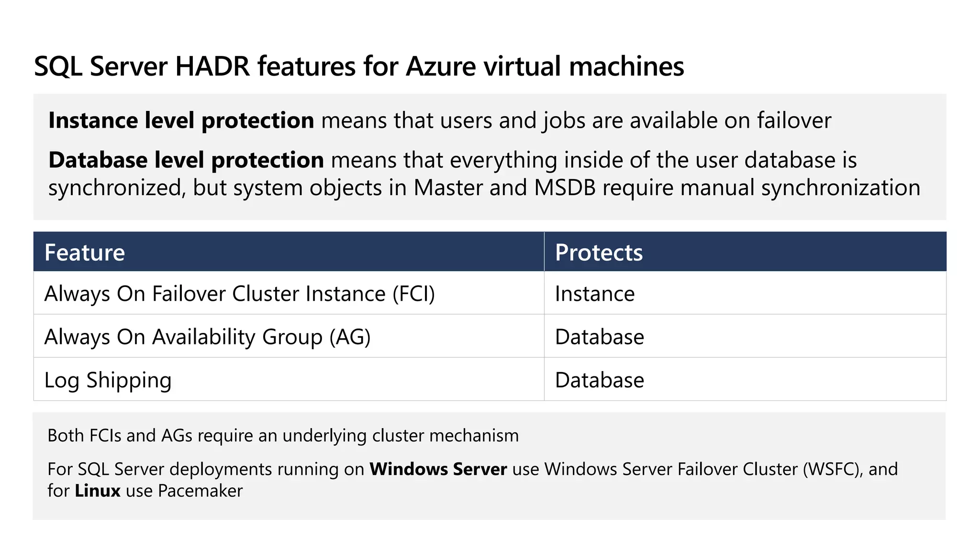Image resolution: width=980 pixels, height=551 pixels.
Task: Click the "Log Shipping" table cell
Action: tap(108, 380)
